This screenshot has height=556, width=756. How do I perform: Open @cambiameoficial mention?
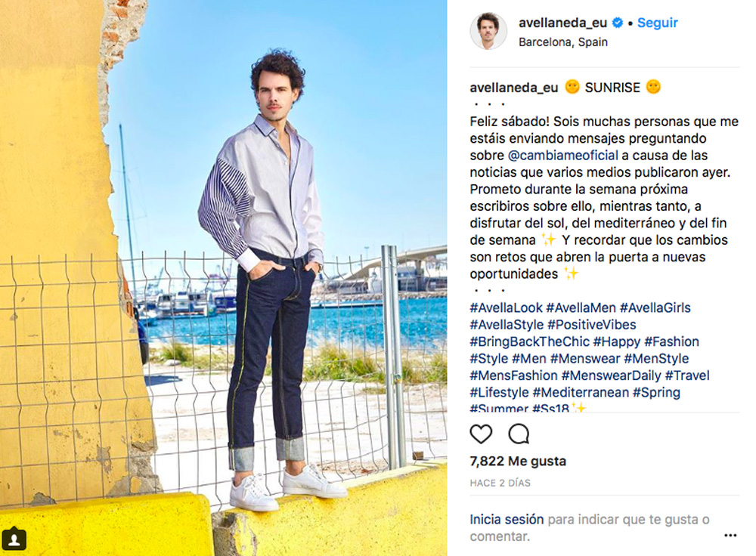(x=562, y=156)
